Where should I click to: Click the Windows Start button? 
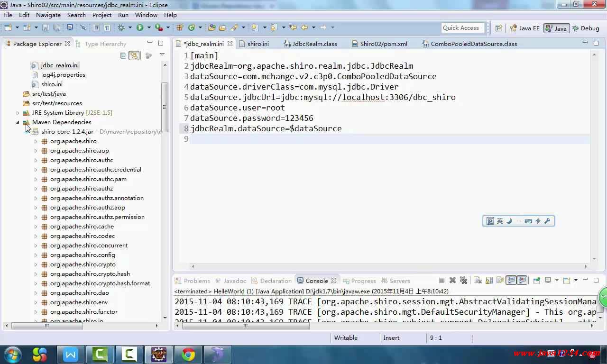coord(12,354)
